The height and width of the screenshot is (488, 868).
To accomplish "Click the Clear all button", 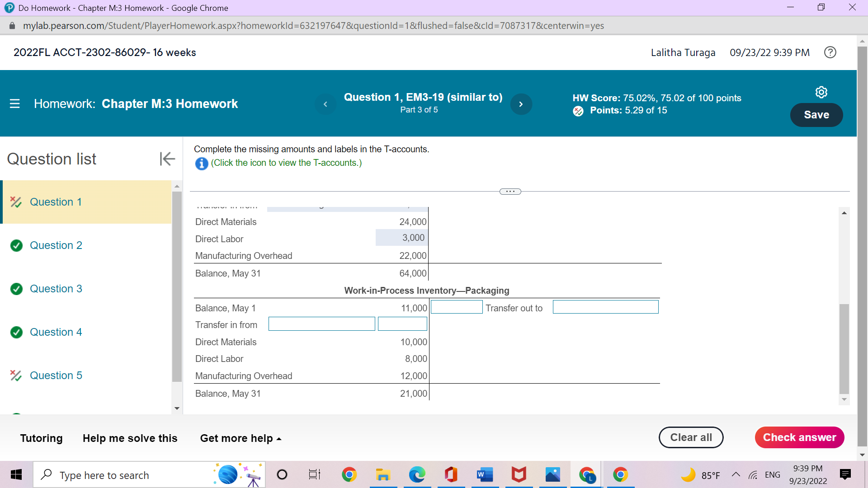I will click(x=691, y=437).
